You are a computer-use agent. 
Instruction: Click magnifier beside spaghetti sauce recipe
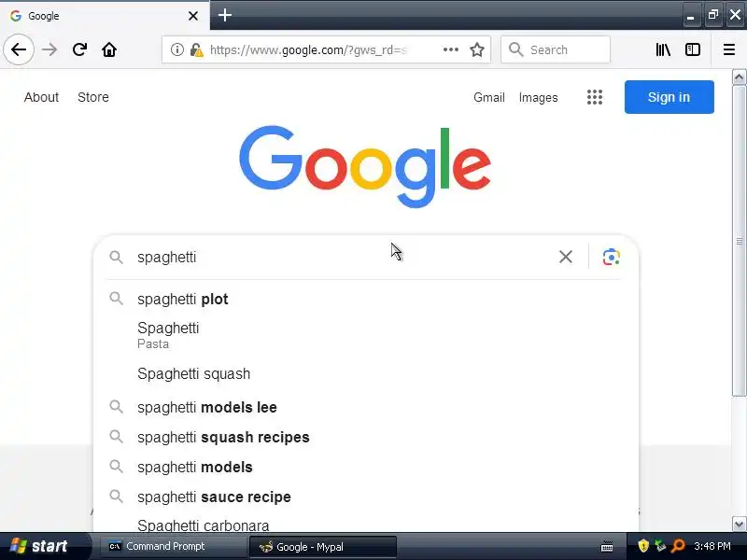(x=116, y=497)
